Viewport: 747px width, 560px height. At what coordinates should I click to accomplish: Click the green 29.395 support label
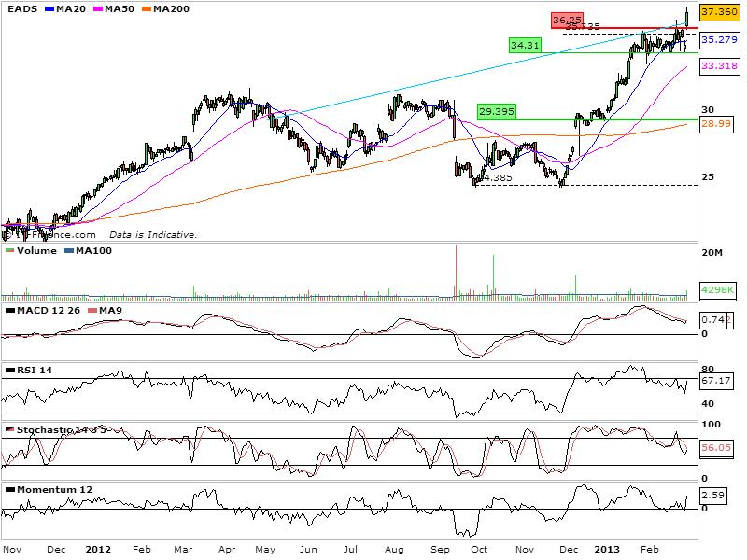[497, 111]
